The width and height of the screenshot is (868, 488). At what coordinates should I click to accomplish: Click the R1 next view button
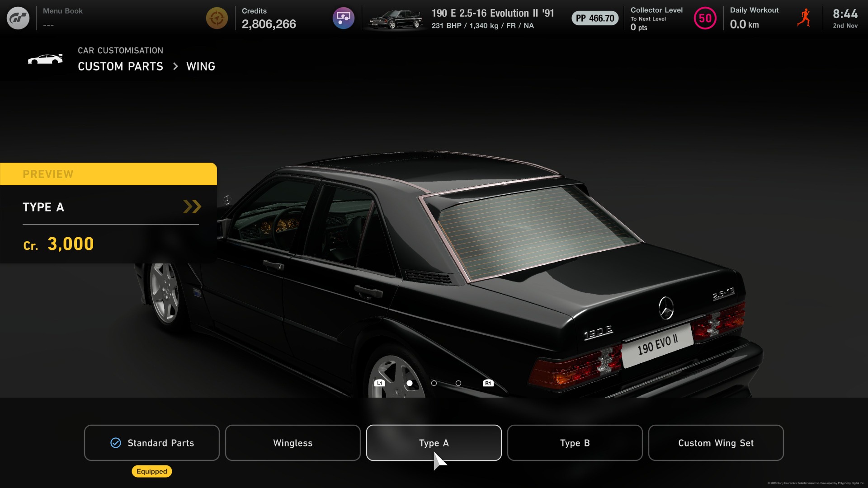click(488, 383)
